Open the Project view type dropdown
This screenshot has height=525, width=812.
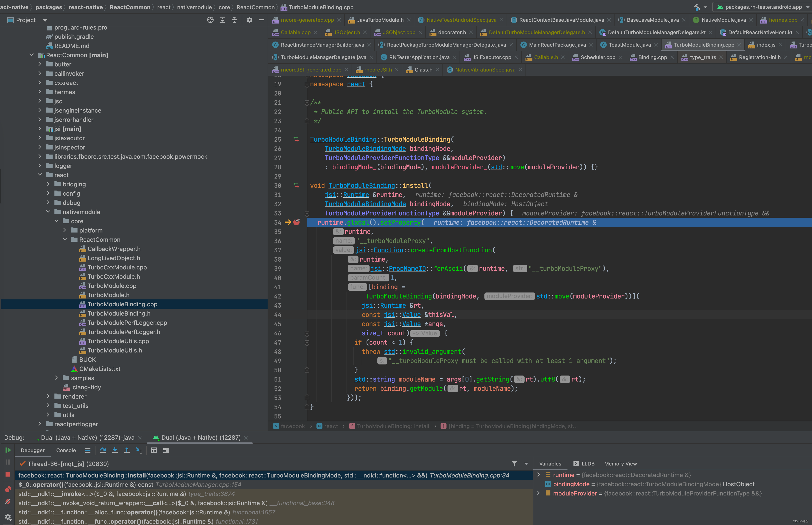click(x=45, y=20)
